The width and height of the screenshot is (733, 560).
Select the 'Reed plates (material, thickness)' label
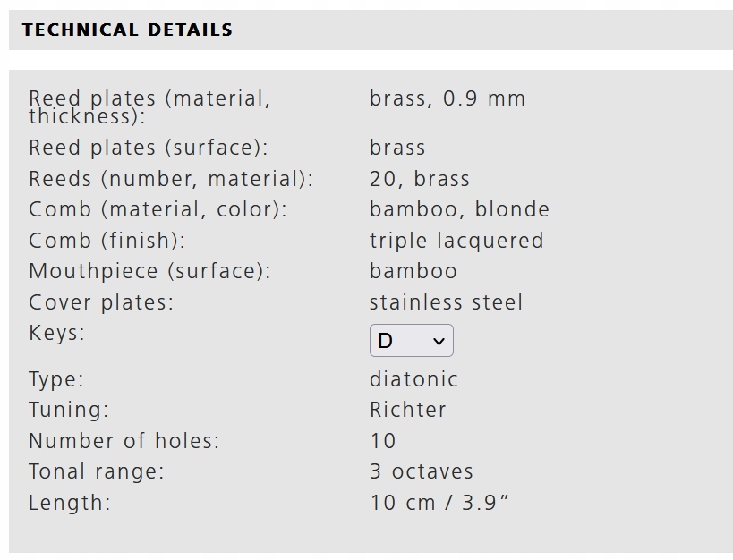tap(149, 107)
